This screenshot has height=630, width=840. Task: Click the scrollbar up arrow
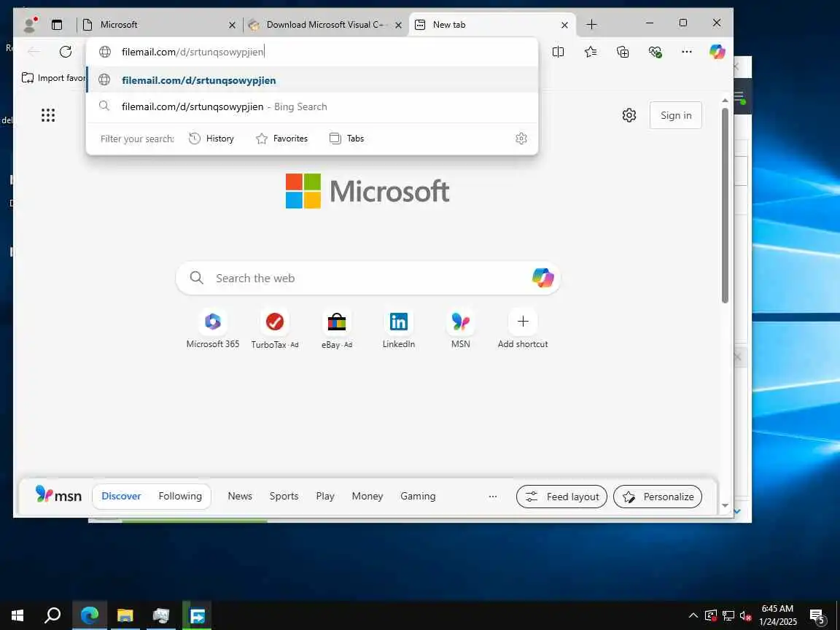click(x=725, y=100)
